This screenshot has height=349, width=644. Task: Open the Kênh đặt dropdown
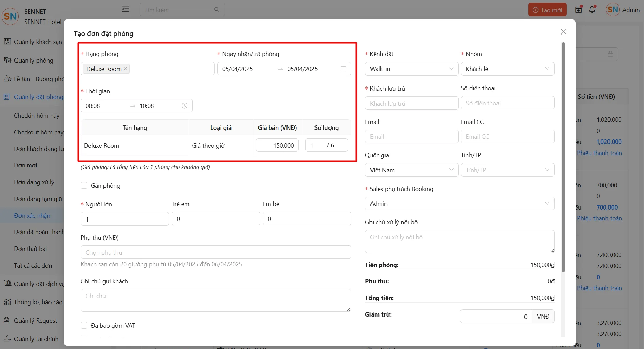point(411,69)
